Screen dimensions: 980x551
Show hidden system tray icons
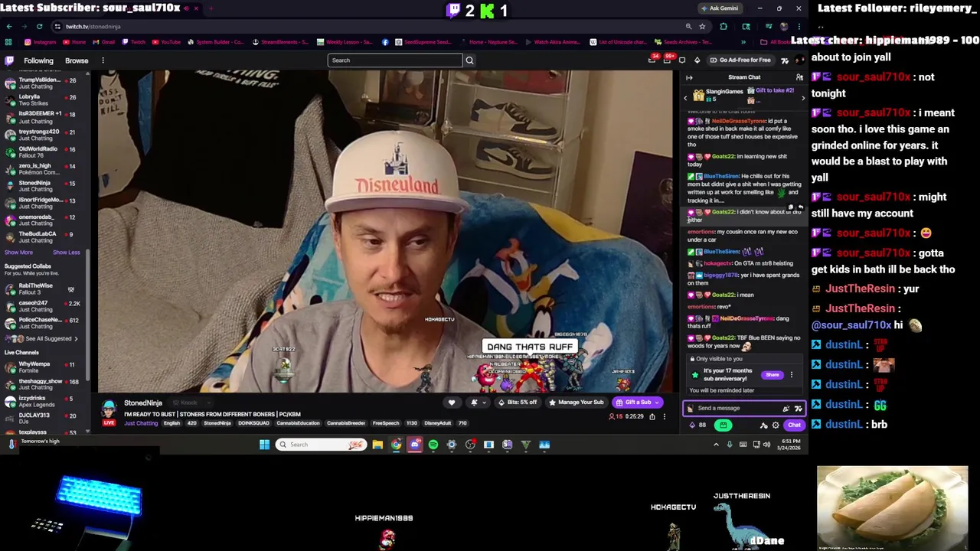pos(717,445)
